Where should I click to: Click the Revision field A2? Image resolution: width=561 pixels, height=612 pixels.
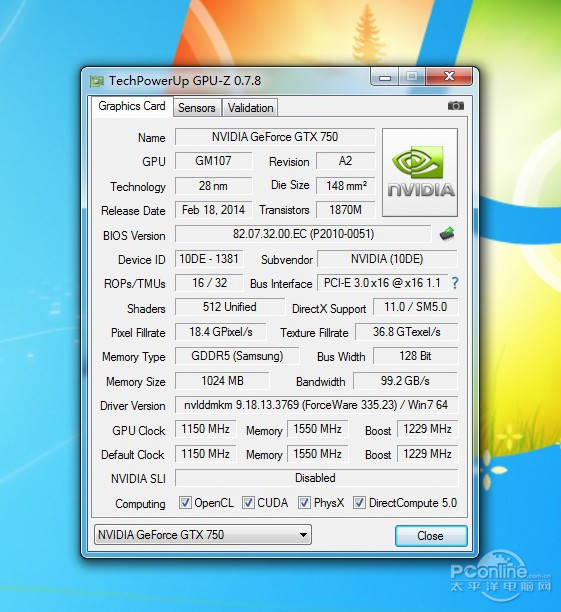pos(345,161)
